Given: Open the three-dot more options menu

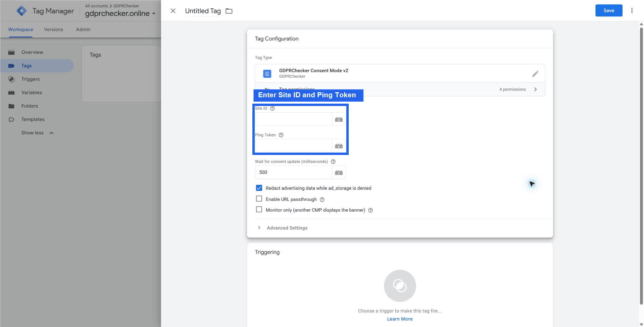Looking at the screenshot, I should [x=632, y=10].
